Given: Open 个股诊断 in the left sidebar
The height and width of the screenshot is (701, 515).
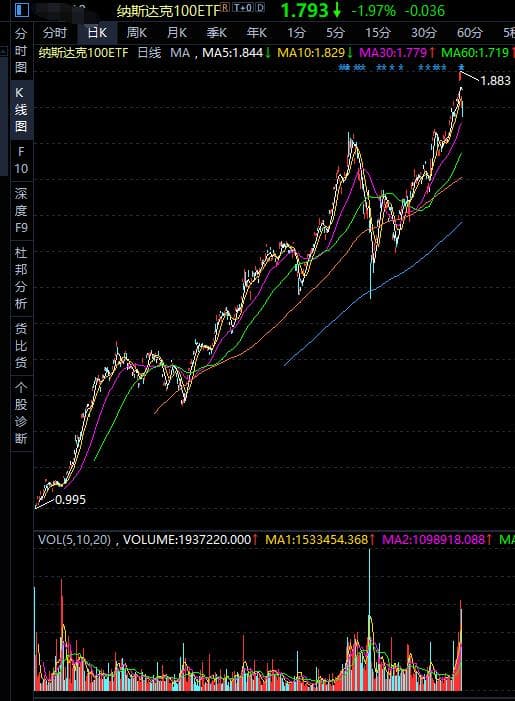Looking at the screenshot, I should coord(21,413).
